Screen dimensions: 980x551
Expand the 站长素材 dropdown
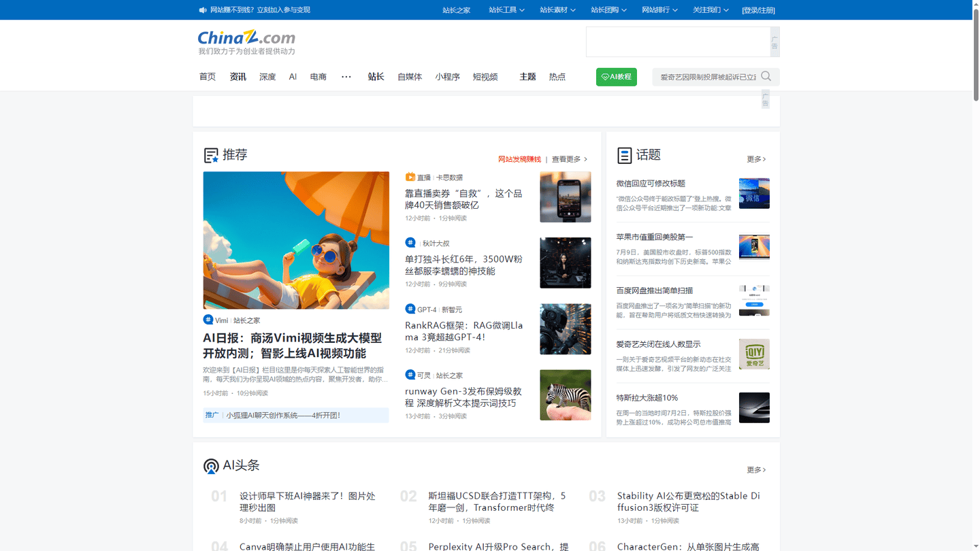557,10
